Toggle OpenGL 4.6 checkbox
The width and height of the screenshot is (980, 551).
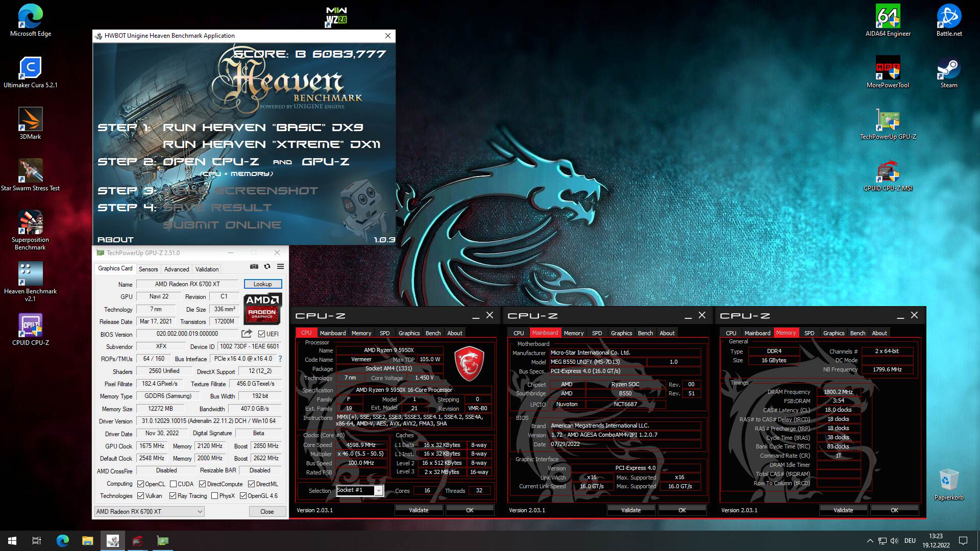[x=243, y=495]
